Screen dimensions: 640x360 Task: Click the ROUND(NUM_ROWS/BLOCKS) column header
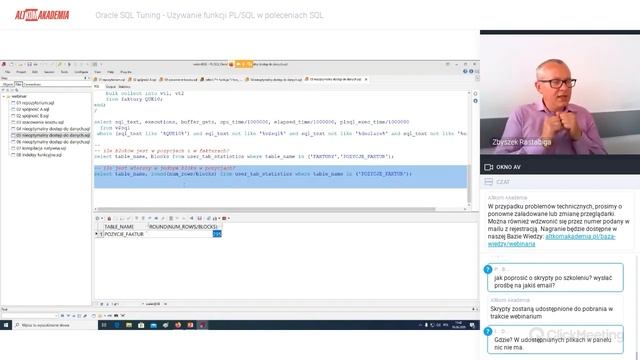184,227
